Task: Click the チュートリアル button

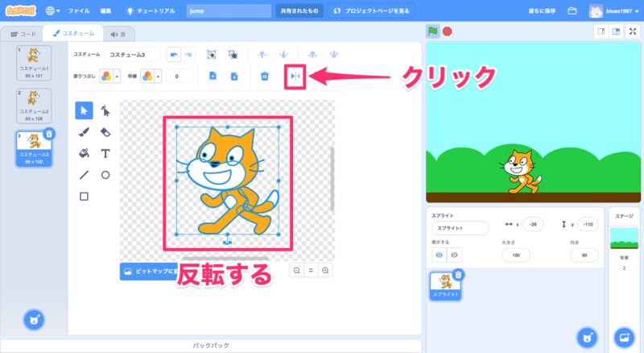Action: (151, 11)
